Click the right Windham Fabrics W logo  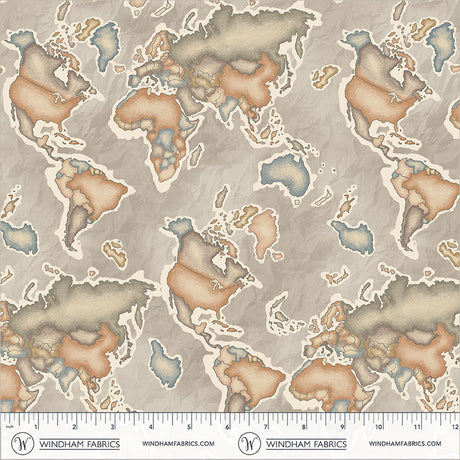tap(249, 444)
